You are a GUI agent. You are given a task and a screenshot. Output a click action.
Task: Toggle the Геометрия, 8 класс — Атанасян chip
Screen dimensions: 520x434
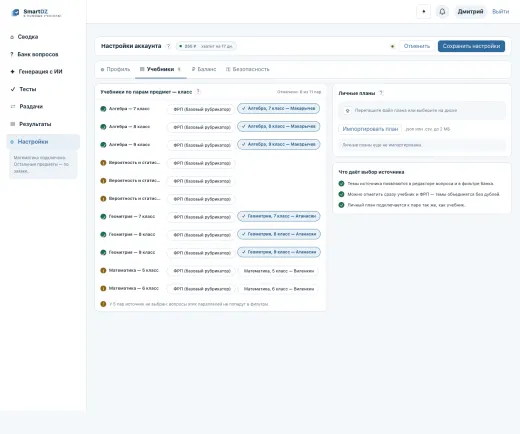click(279, 234)
